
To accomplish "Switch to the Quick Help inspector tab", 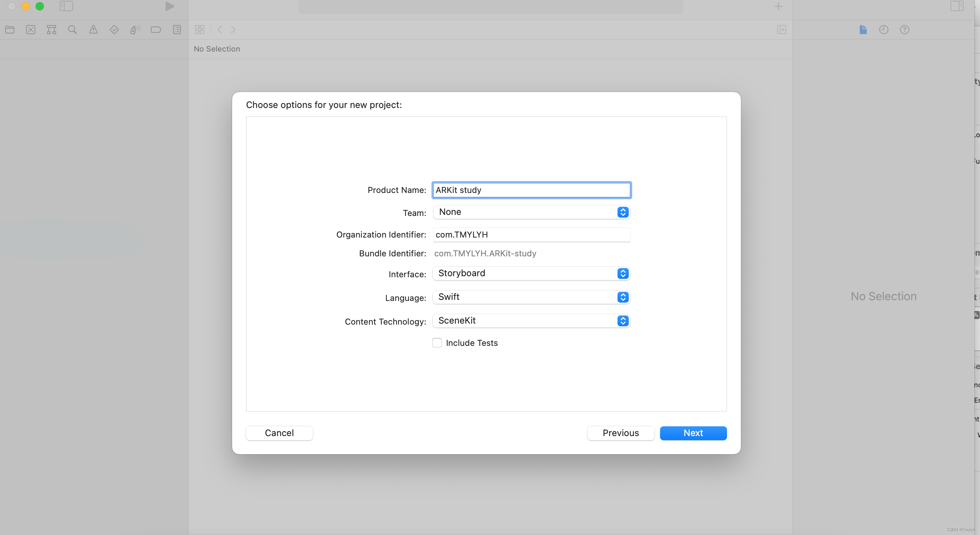I will (x=905, y=30).
